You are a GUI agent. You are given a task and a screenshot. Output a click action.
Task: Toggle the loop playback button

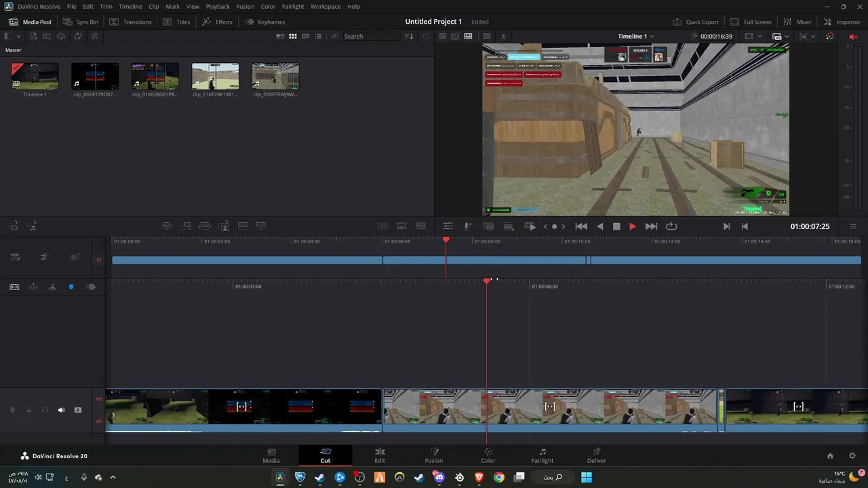click(671, 226)
